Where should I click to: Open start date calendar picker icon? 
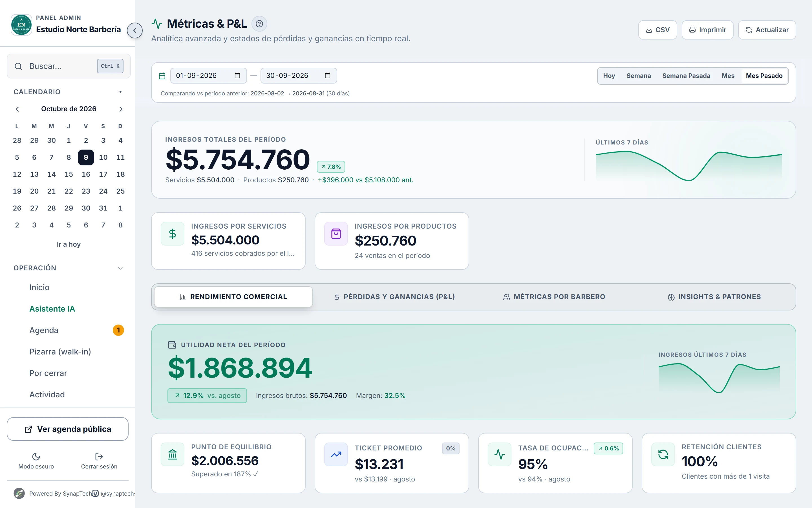coord(237,76)
